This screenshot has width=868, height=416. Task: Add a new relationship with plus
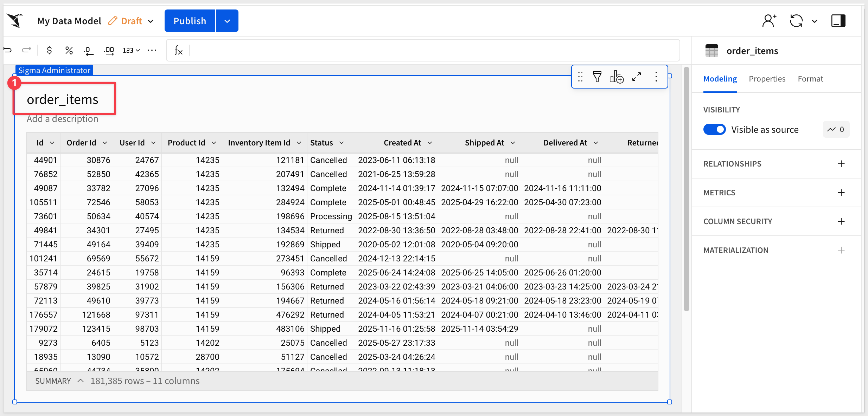tap(841, 164)
